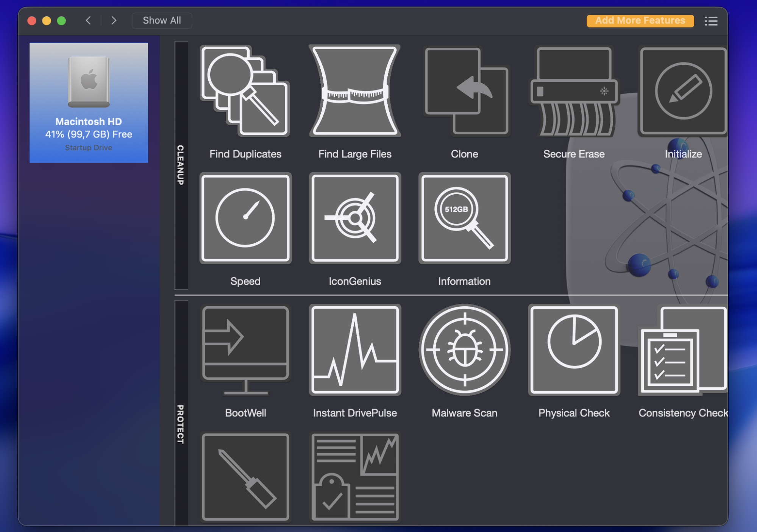Open the Physical Check tool
This screenshot has width=757, height=532.
tap(574, 350)
